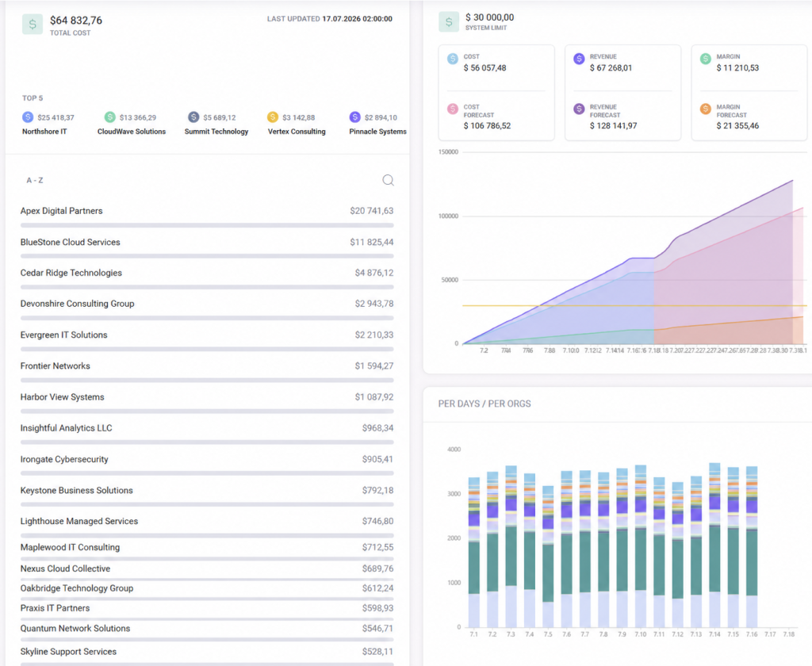Click the $ 67 268,01 Revenue value

point(611,68)
